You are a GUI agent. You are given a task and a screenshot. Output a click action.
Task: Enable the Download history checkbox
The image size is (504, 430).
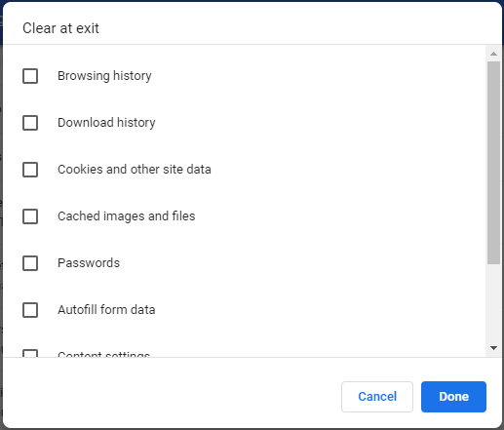[x=30, y=123]
